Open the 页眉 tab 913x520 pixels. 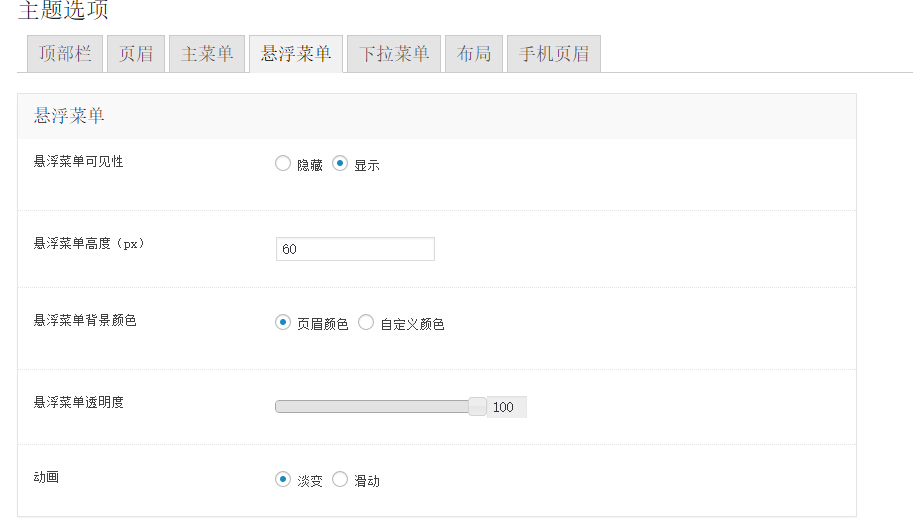click(136, 54)
